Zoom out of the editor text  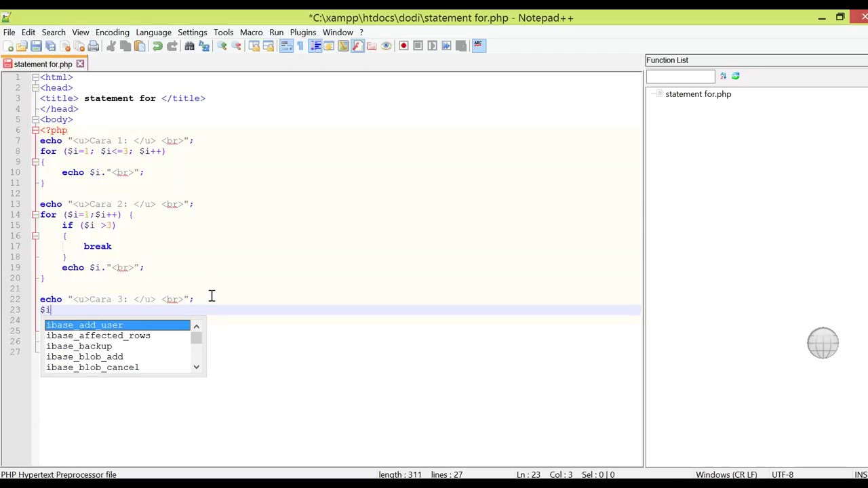tap(236, 46)
